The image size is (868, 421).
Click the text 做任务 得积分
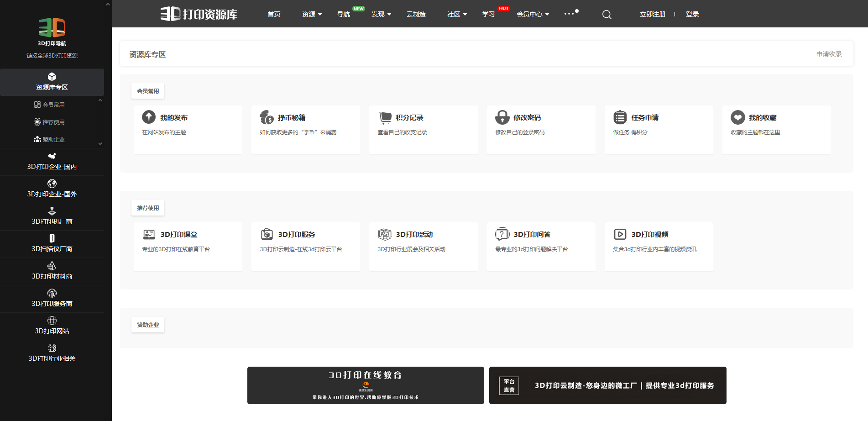point(630,132)
